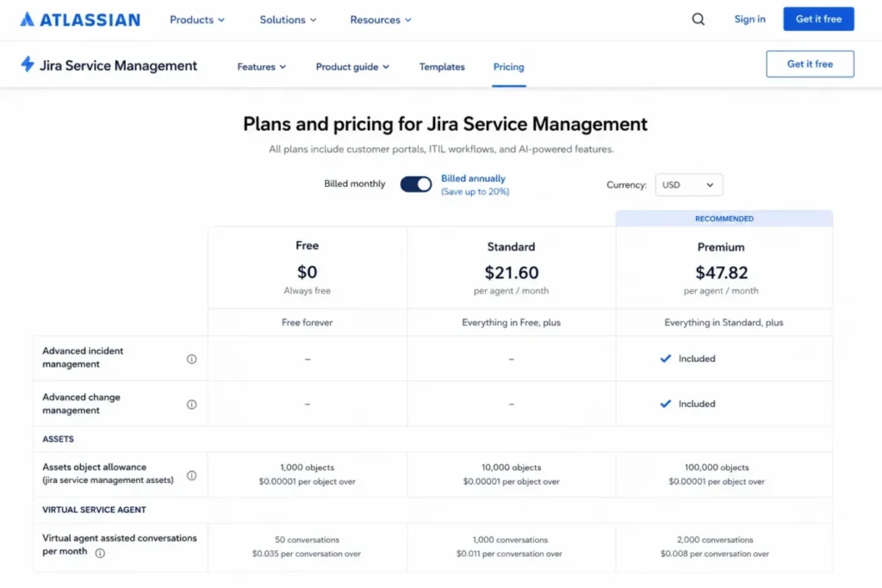Expand the Solutions menu
This screenshot has width=882, height=588.
[x=288, y=20]
